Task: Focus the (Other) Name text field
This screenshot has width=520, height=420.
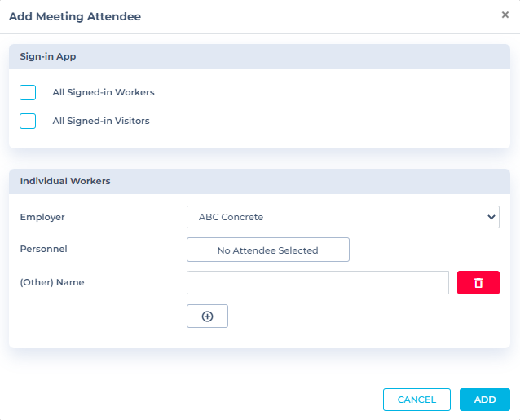Action: [x=318, y=282]
